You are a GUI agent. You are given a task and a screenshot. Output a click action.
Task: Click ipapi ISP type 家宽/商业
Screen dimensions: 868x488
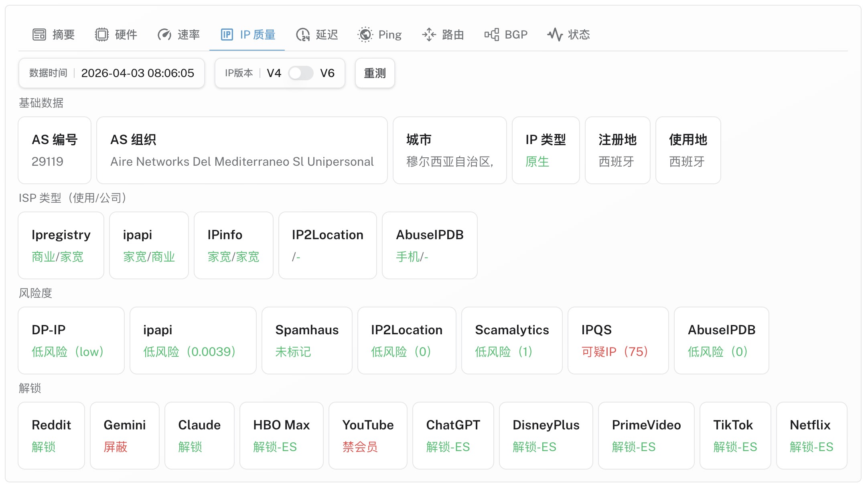pyautogui.click(x=149, y=256)
